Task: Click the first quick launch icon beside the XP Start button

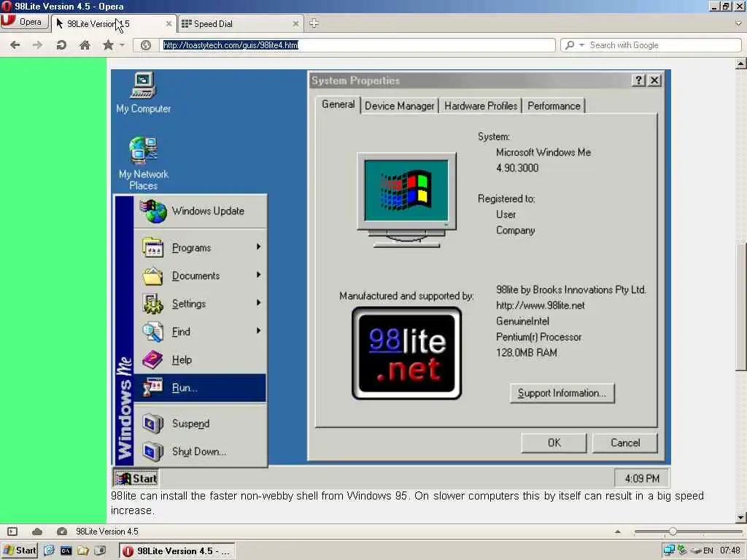Action: pyautogui.click(x=49, y=551)
